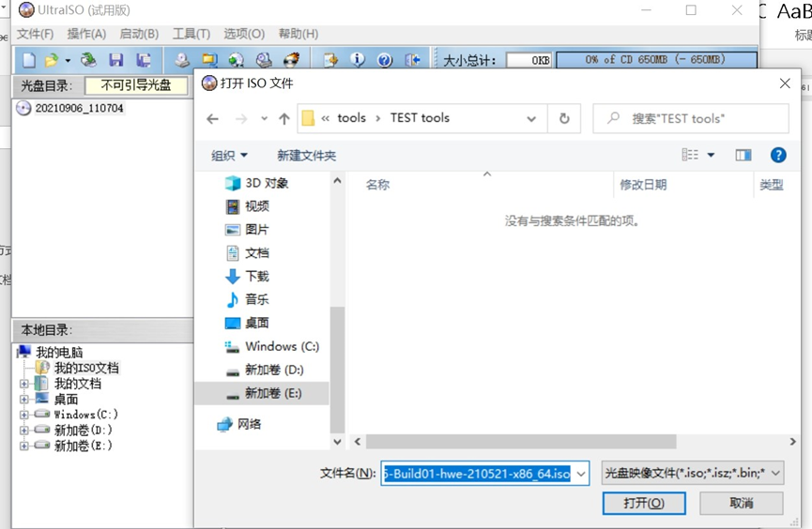Click the Refresh button beside the address bar
Screen dimensions: 812x529
(x=564, y=118)
